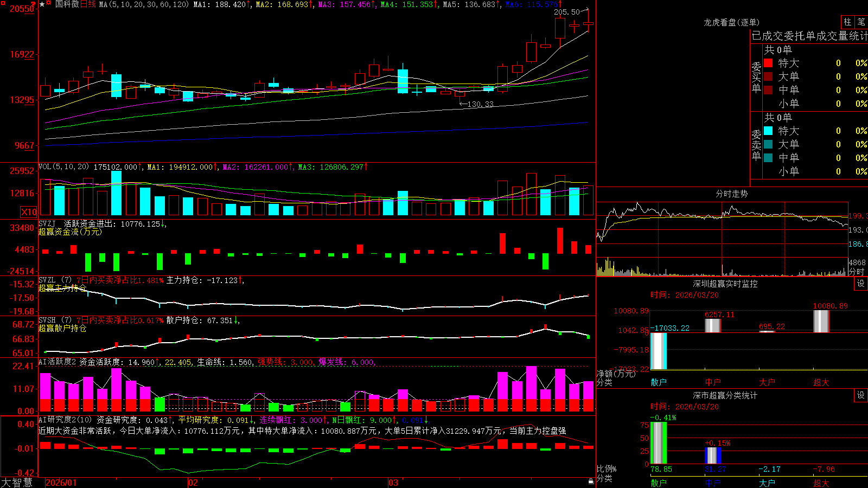Click the 78.85 散户 ratio value
The height and width of the screenshot is (488, 868).
pyautogui.click(x=661, y=469)
